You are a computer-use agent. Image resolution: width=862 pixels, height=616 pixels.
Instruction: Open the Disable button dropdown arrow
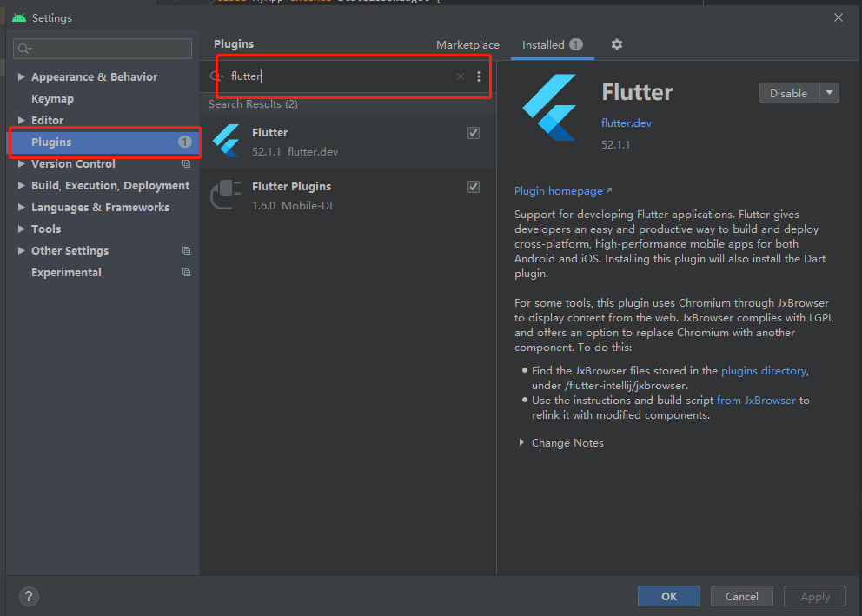(x=829, y=93)
